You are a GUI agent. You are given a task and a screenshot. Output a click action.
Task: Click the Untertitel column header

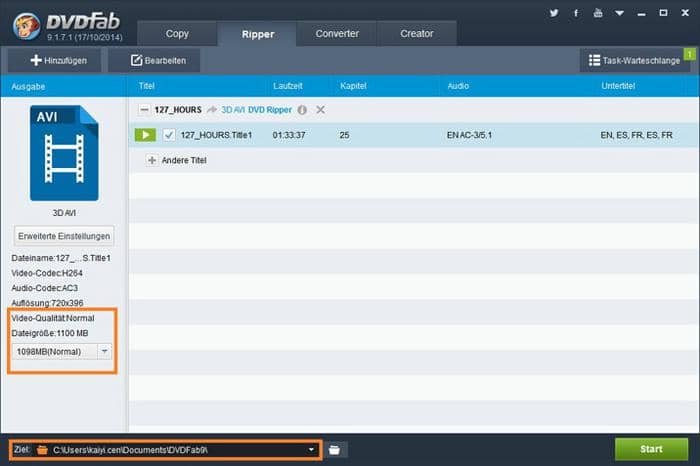coord(618,86)
